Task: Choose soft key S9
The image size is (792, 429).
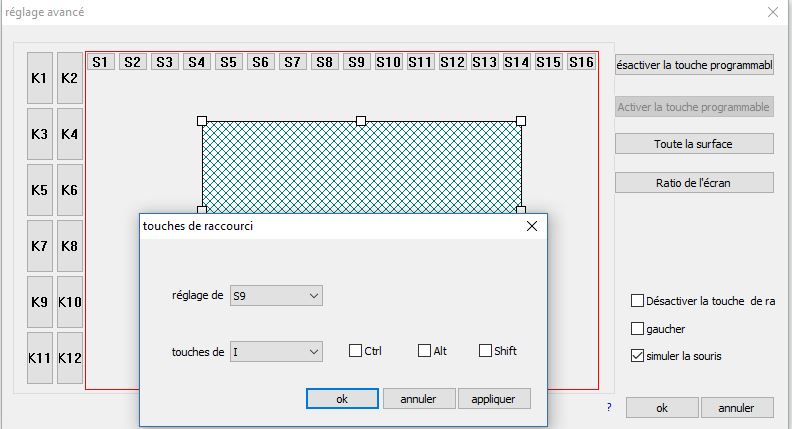Action: pyautogui.click(x=357, y=62)
